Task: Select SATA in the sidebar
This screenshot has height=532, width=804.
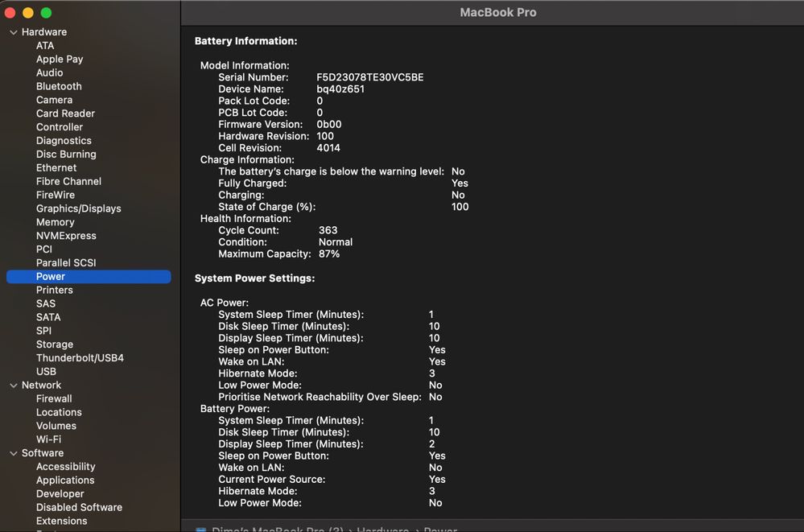Action: coord(48,318)
